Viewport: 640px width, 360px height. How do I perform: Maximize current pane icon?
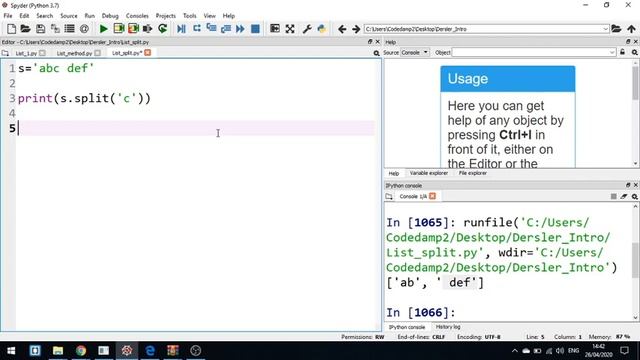pyautogui.click(x=275, y=29)
